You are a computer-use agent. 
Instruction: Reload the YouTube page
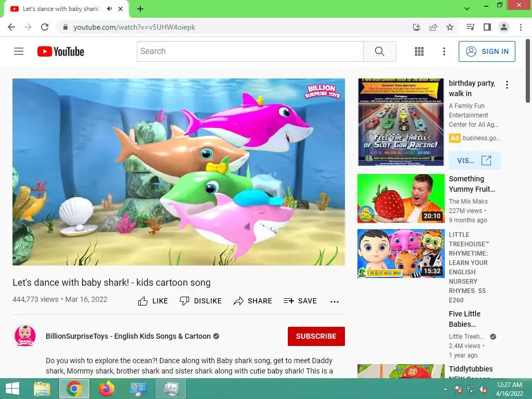[x=45, y=27]
